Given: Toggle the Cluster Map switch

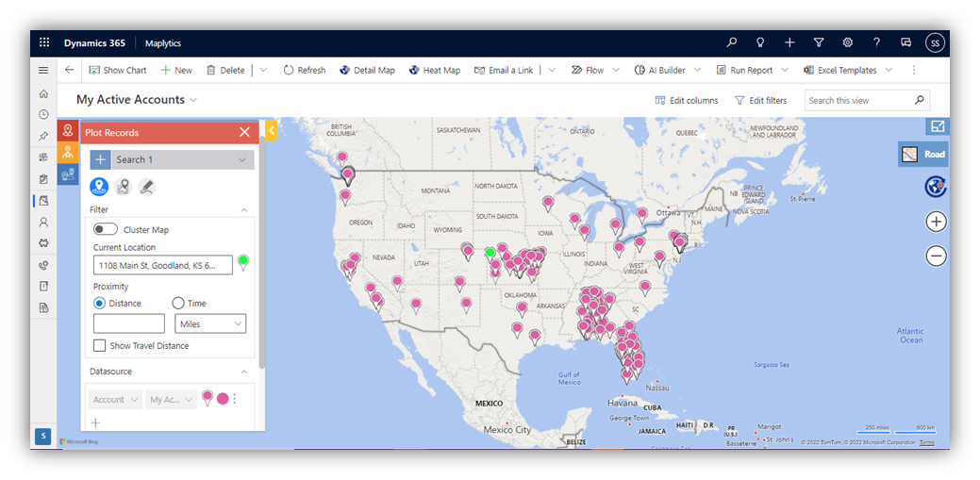Looking at the screenshot, I should 106,229.
